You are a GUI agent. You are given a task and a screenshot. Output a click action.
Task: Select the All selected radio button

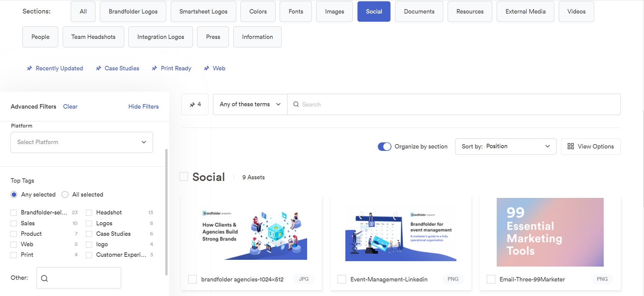65,195
